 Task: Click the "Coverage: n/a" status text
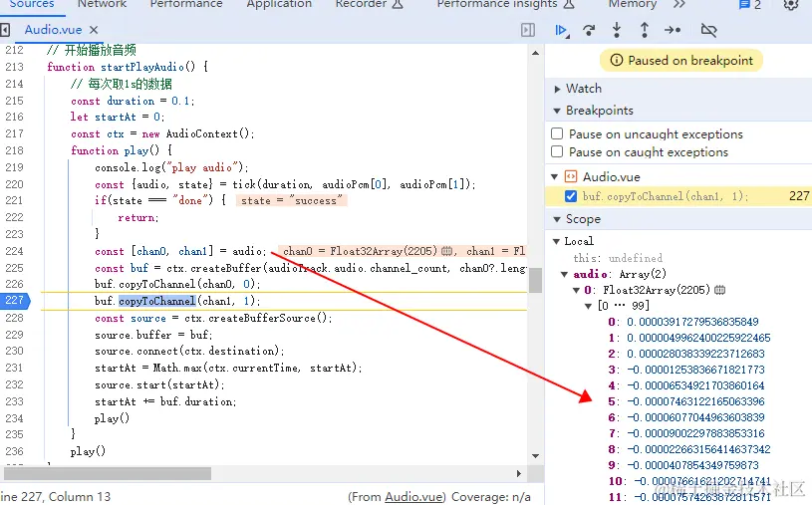coord(491,497)
